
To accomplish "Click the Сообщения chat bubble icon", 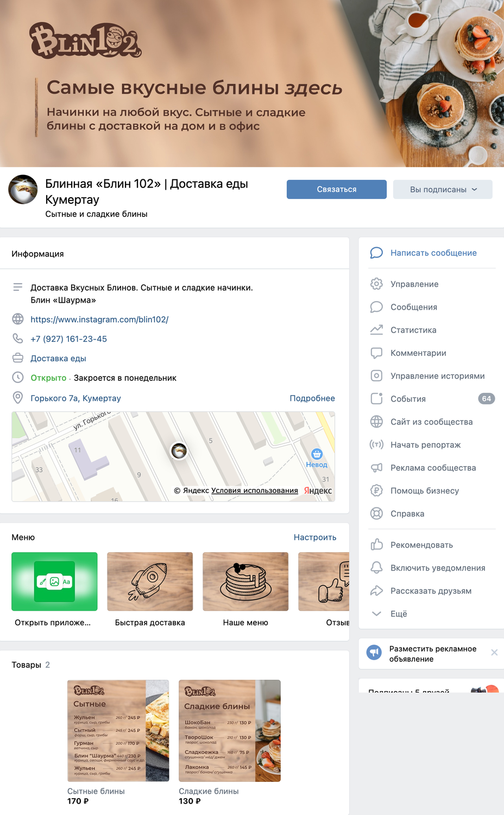I will point(376,307).
